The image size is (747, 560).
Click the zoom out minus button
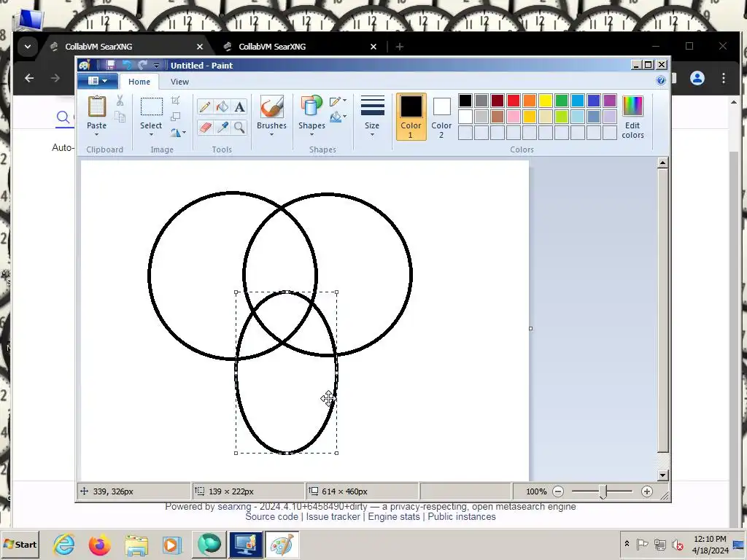pos(558,491)
